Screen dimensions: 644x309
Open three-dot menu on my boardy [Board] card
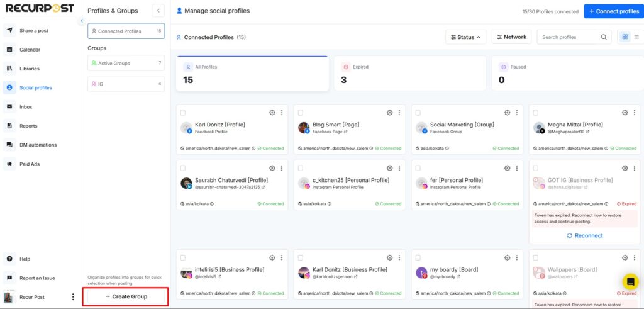[x=517, y=257]
